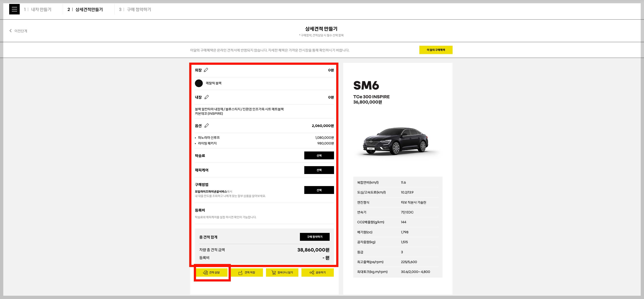This screenshot has width=644, height=299.
Task: Open 탁송료 선택 button
Action: pos(319,155)
